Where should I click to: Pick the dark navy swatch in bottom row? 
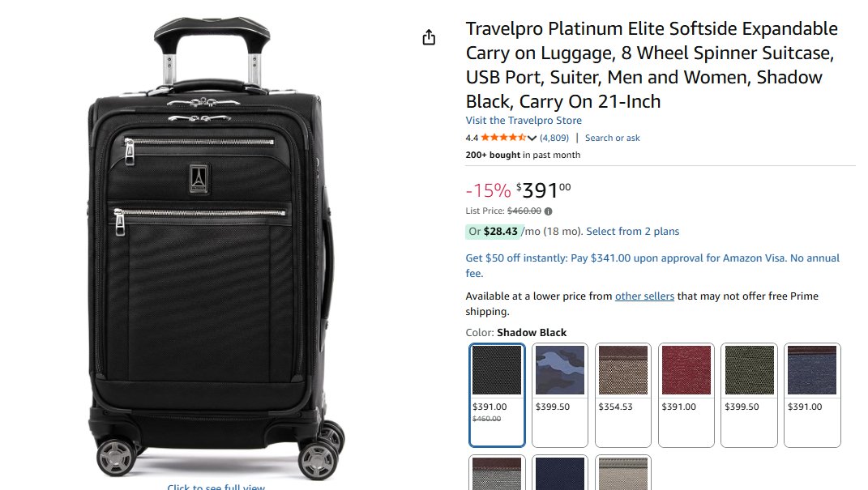560,473
